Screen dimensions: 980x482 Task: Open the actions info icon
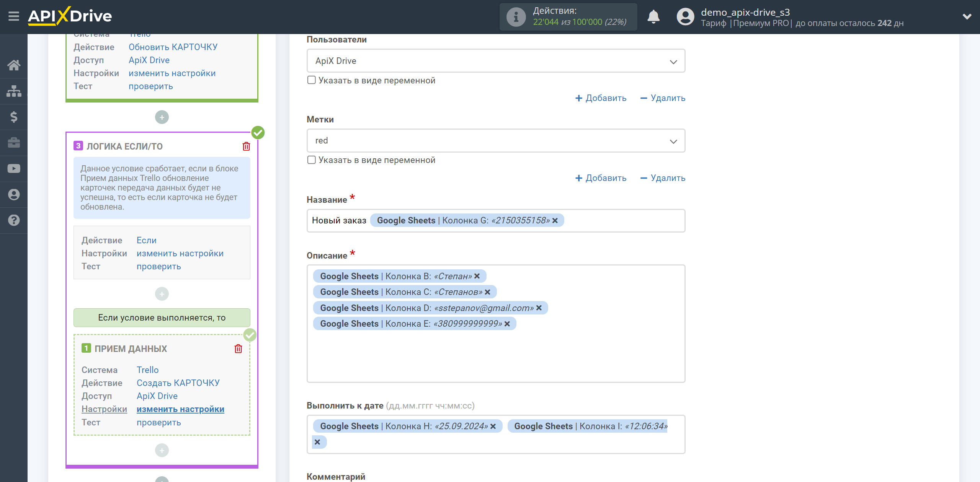pos(516,17)
